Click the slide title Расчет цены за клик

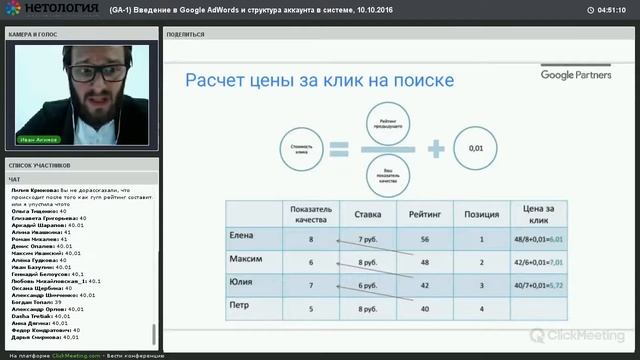(x=320, y=80)
